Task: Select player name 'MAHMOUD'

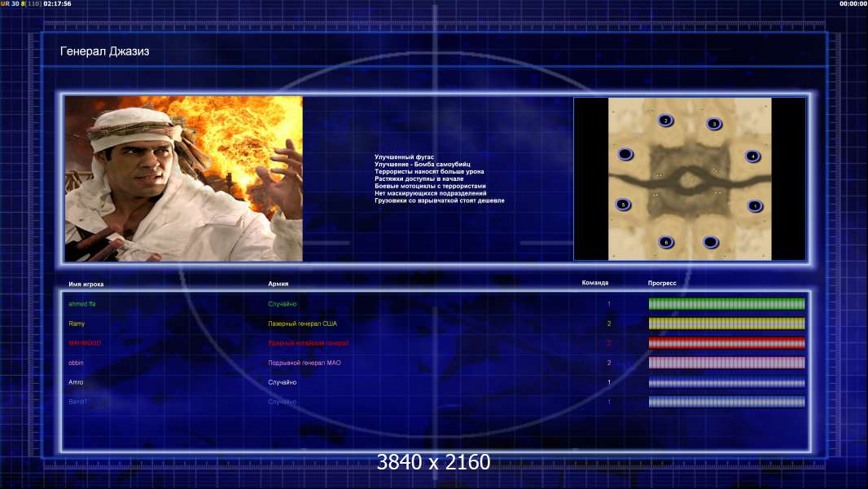Action: pos(85,343)
